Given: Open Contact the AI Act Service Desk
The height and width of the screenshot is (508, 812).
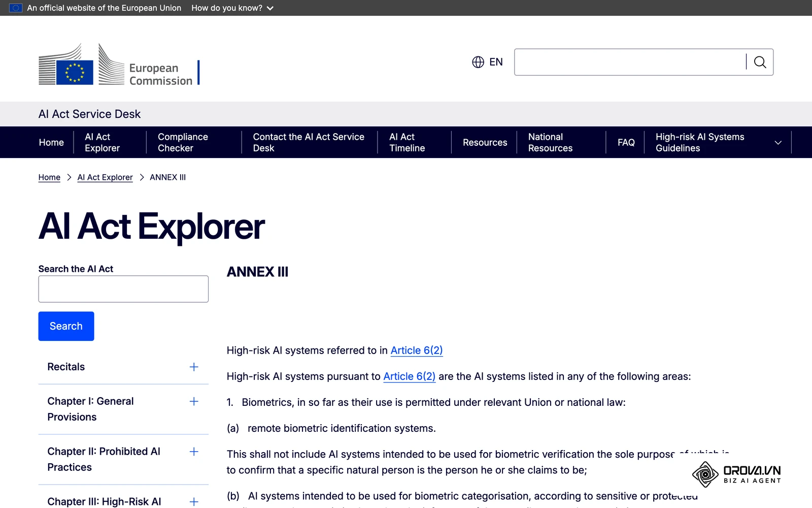Looking at the screenshot, I should tap(309, 143).
